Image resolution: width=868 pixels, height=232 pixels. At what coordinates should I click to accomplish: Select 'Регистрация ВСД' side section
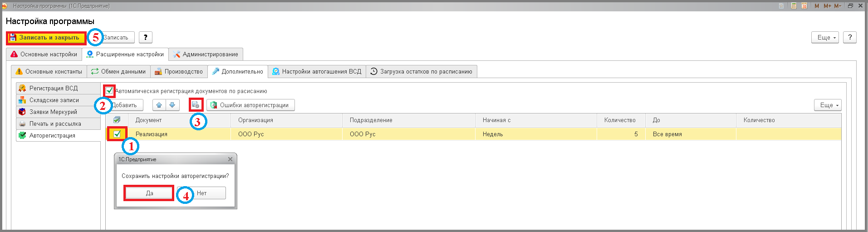58,88
